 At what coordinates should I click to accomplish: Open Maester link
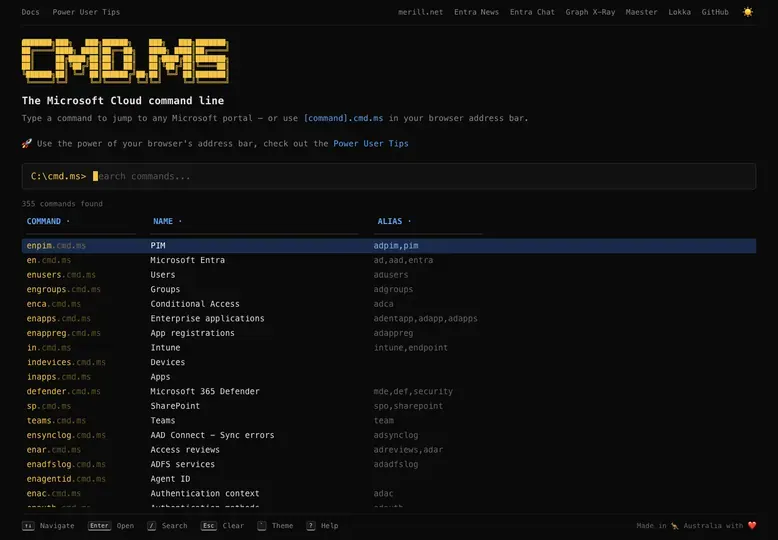pyautogui.click(x=641, y=12)
